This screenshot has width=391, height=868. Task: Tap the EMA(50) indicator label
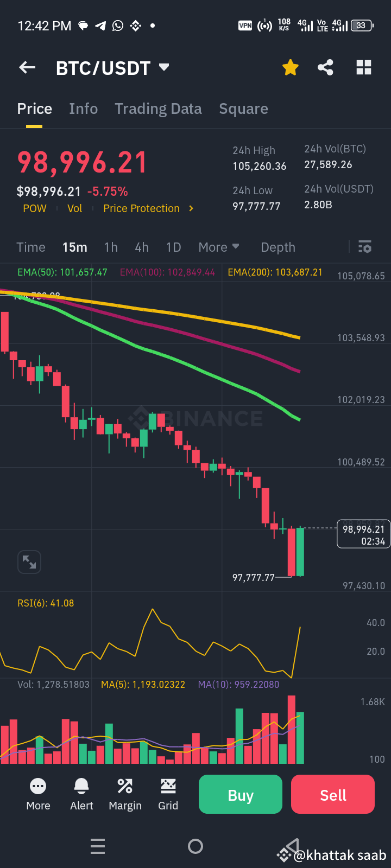tap(62, 272)
